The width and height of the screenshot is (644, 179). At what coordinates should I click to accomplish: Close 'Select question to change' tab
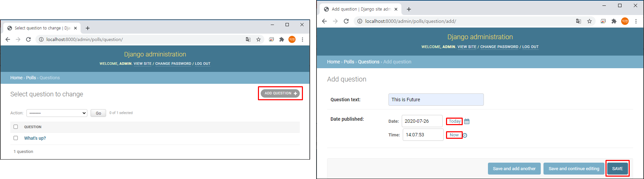click(75, 28)
